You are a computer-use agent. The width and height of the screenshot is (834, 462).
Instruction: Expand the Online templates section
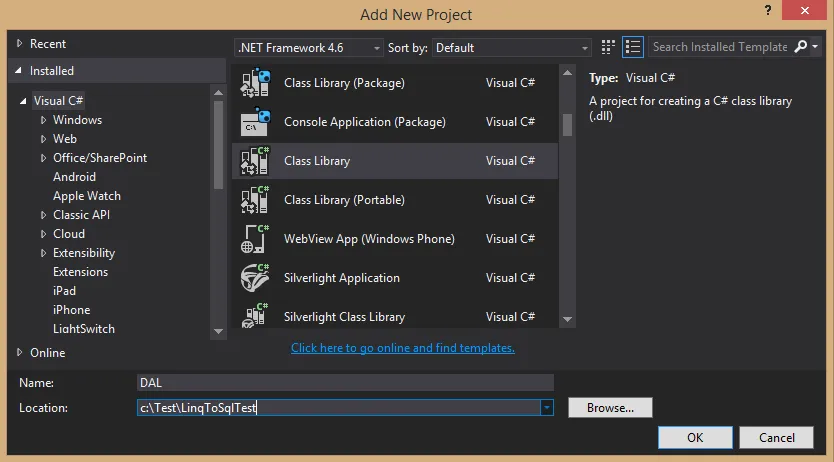point(21,352)
